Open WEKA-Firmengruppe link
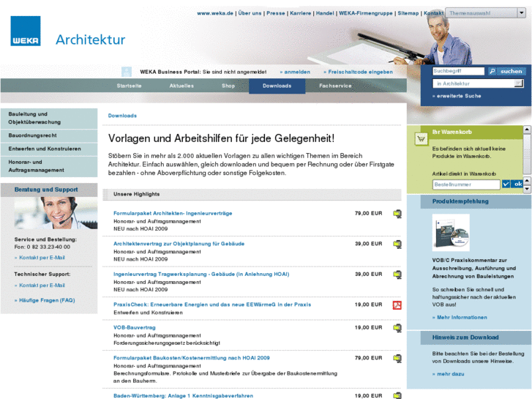This screenshot has width=532, height=399. click(x=366, y=13)
